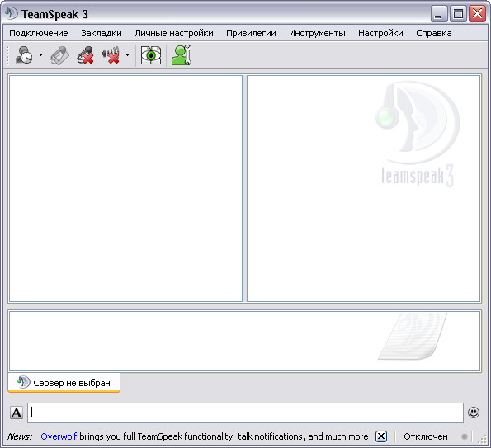Click the Connect to server toolbar icon
491x448 pixels.
[x=24, y=55]
